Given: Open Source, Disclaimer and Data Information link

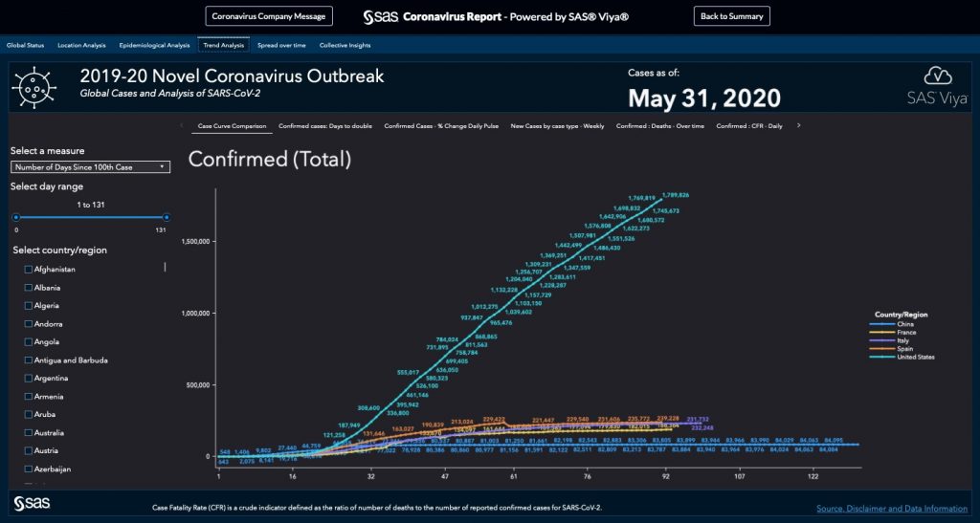Looking at the screenshot, I should coord(892,509).
